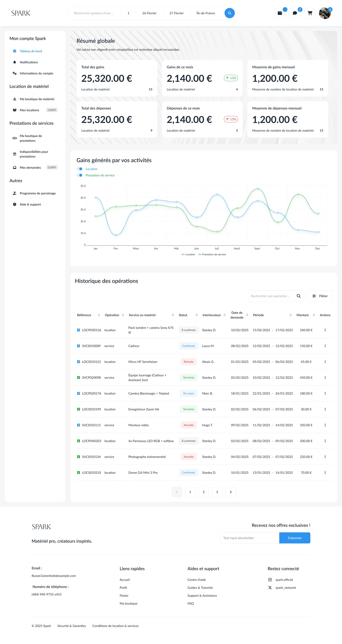Open the shopping cart icon
The image size is (342, 644).
point(310,13)
